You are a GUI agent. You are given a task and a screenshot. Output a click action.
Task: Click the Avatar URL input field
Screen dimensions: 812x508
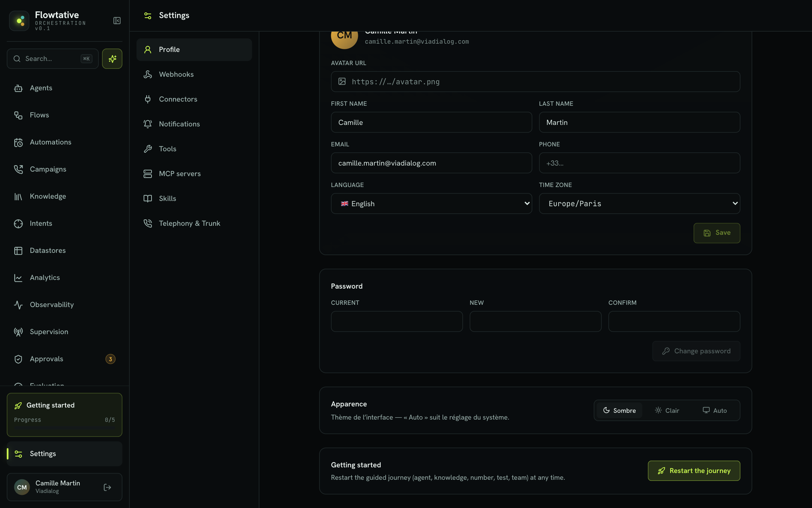point(535,82)
